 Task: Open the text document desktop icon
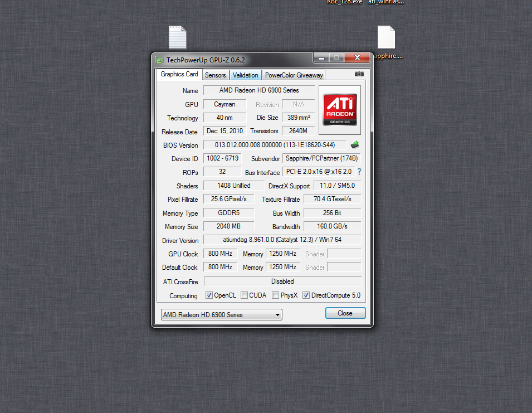178,37
